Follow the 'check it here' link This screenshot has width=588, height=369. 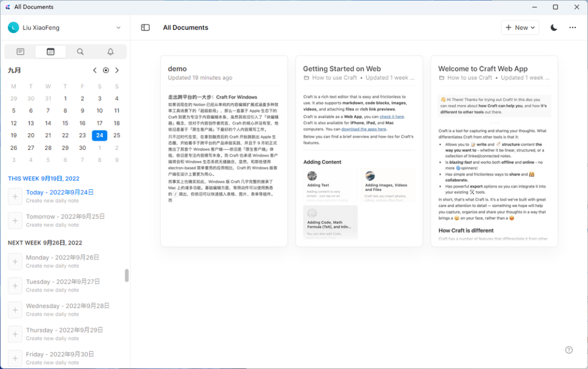point(391,117)
